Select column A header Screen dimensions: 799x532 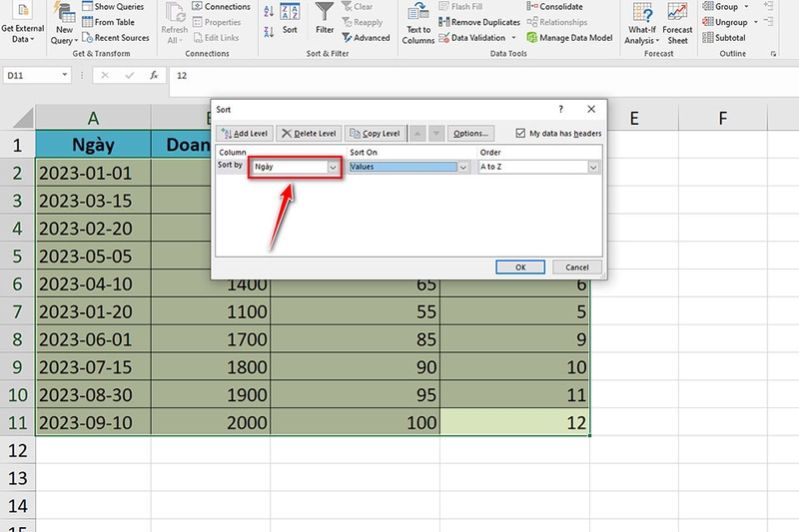pyautogui.click(x=93, y=118)
